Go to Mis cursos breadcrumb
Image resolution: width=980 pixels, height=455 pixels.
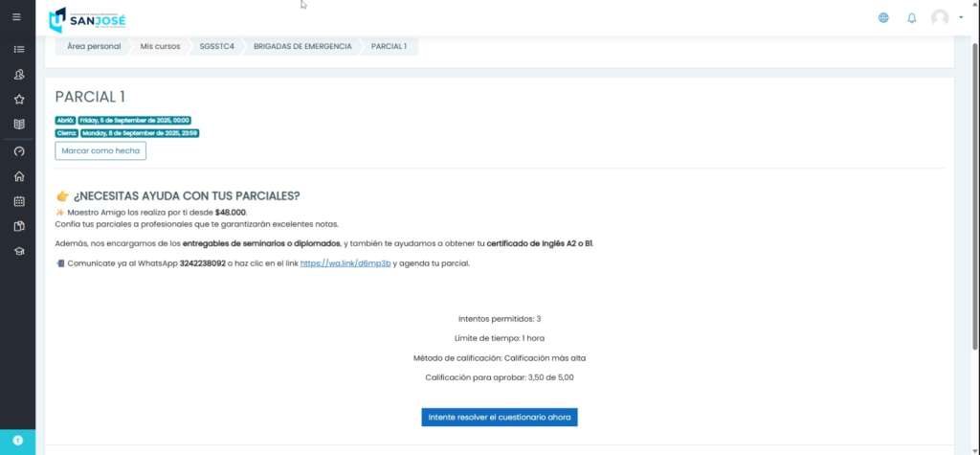coord(160,46)
